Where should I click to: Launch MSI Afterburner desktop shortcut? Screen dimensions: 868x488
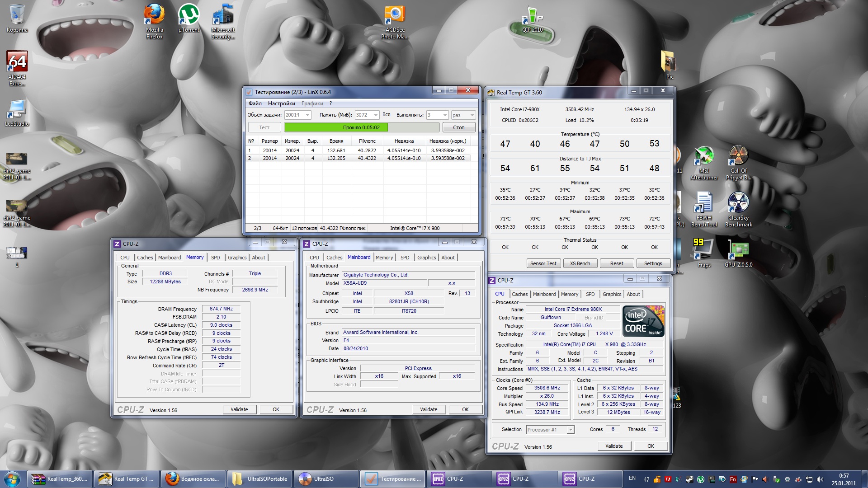pos(704,163)
